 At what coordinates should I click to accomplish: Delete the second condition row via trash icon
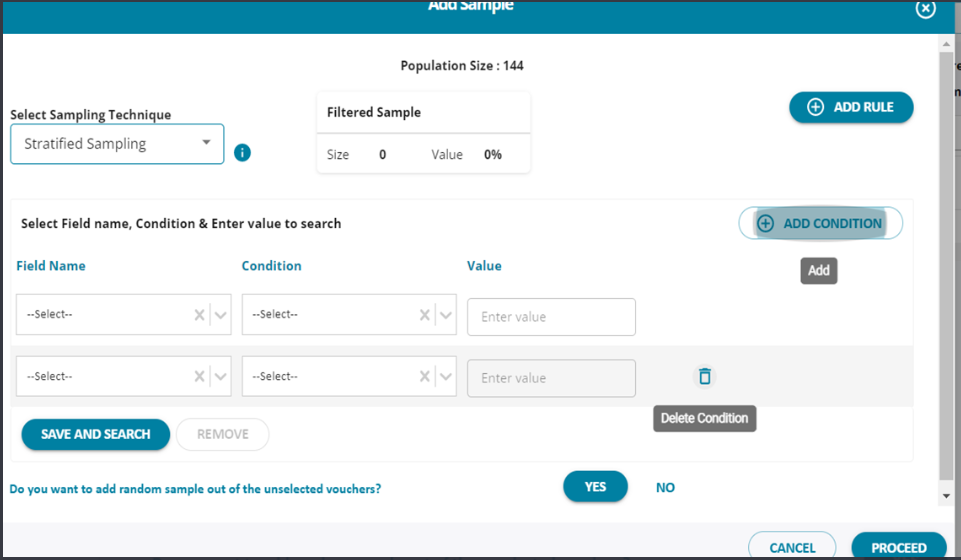[x=705, y=377]
